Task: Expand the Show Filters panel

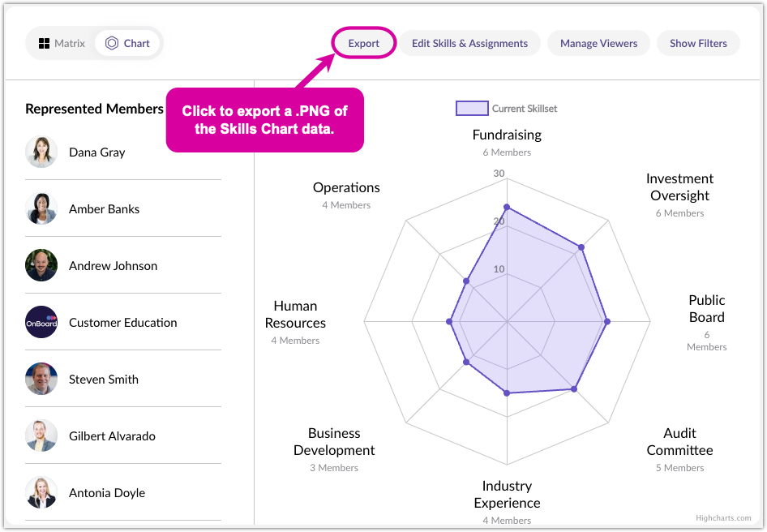Action: [x=698, y=43]
